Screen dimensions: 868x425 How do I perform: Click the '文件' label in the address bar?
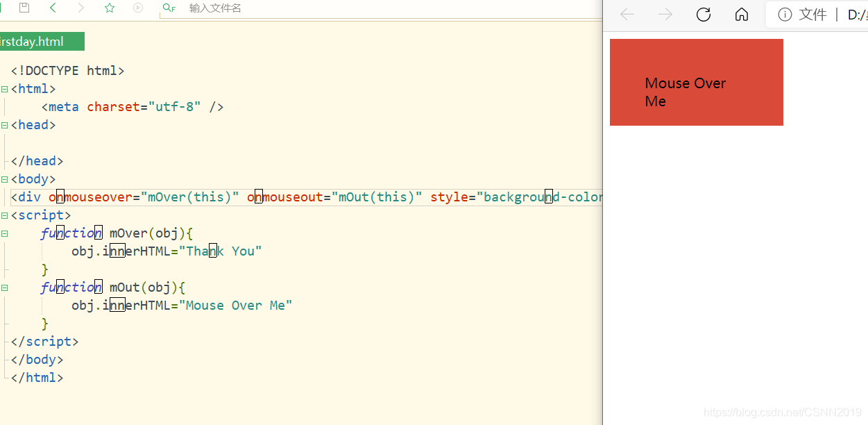click(x=812, y=15)
